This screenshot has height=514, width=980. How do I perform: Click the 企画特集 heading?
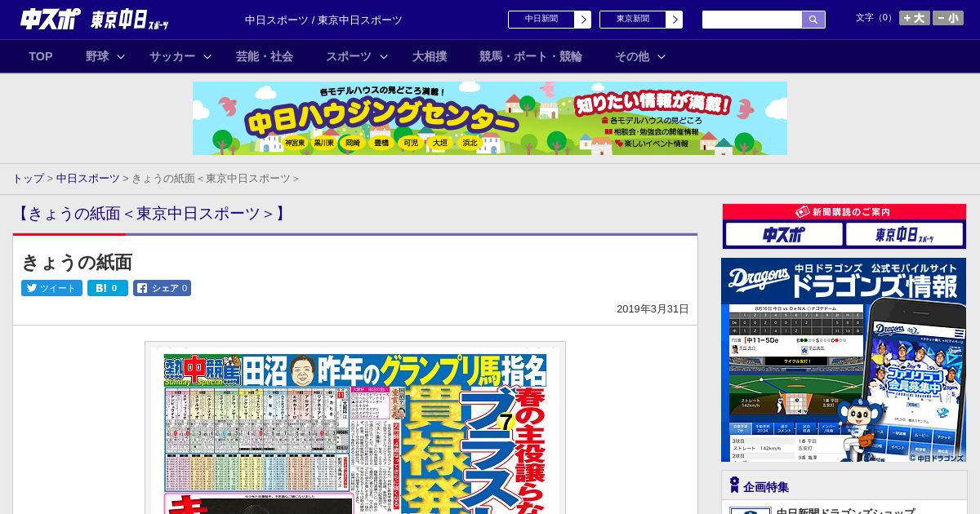(x=766, y=486)
